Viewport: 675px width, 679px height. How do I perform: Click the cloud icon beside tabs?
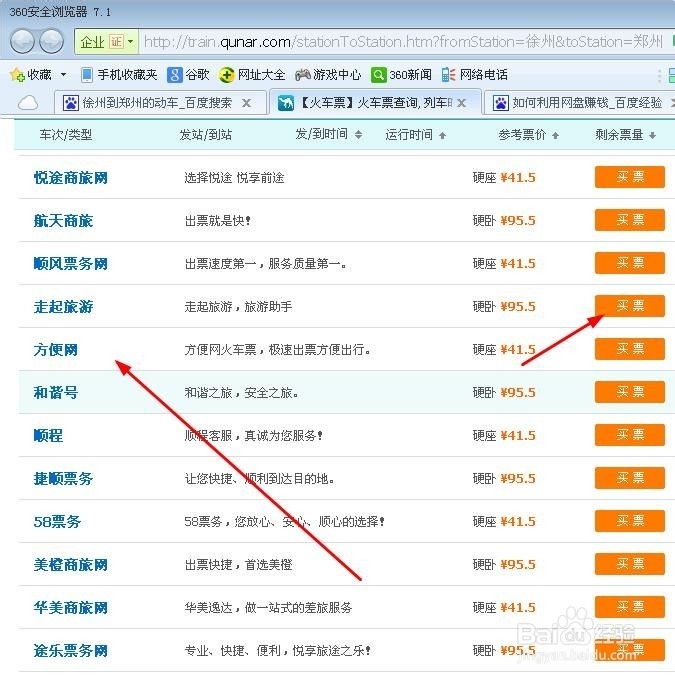coord(28,103)
